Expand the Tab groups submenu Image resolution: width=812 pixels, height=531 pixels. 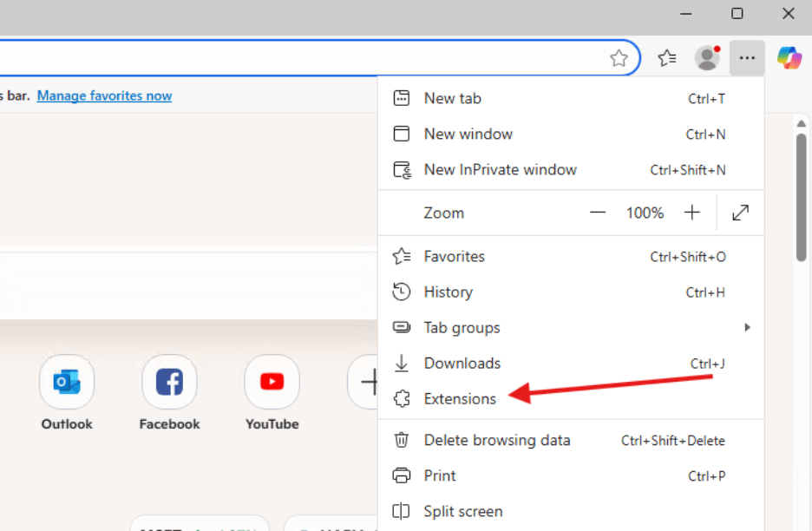[x=462, y=327]
